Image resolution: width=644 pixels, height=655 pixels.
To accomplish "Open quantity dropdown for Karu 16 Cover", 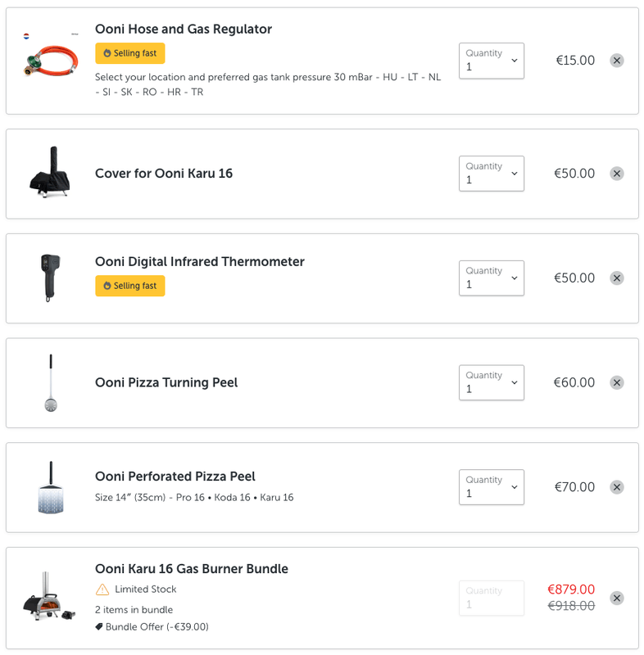I will 491,174.
